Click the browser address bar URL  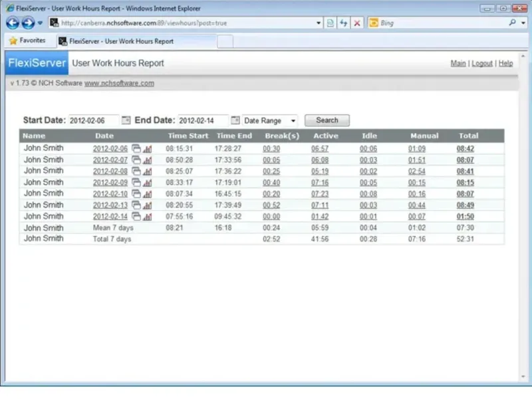click(144, 23)
